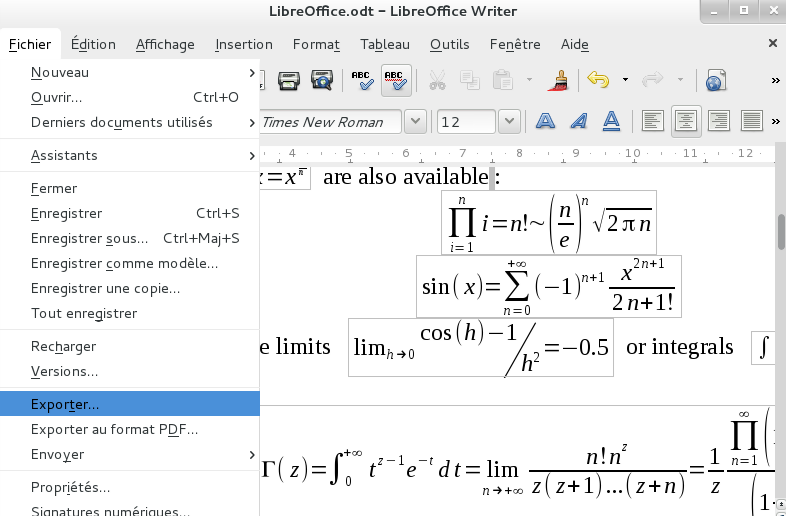Center the paragraph horizontally
The image size is (786, 516).
[686, 121]
